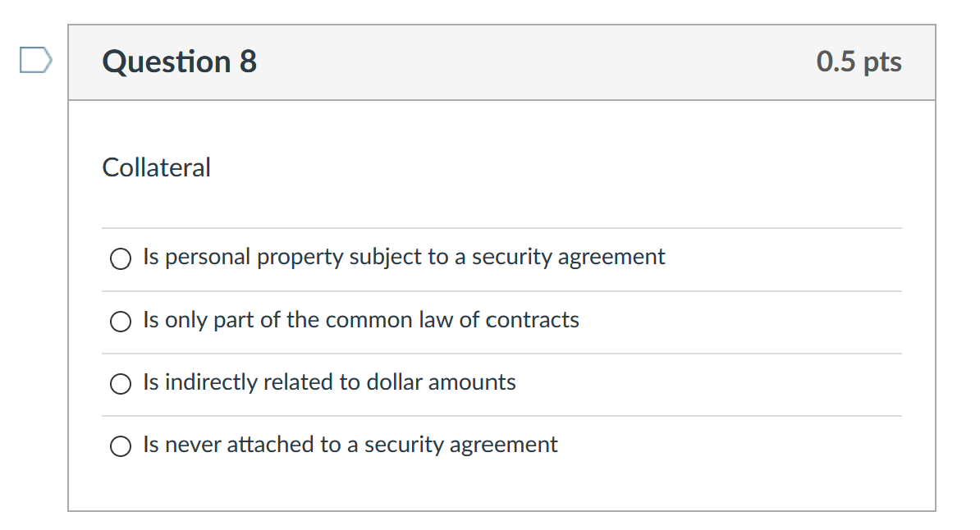Click the Question 8 header title
980x530 pixels.
(177, 62)
